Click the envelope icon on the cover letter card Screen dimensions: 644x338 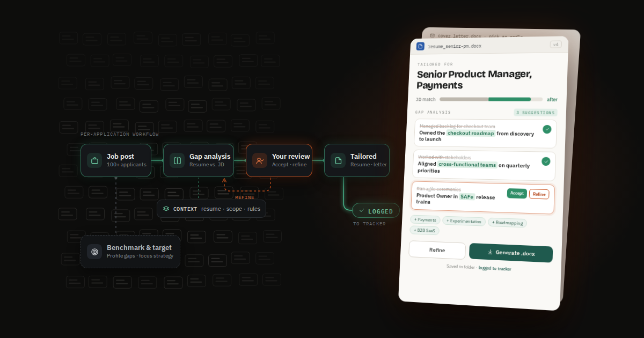[x=432, y=35]
